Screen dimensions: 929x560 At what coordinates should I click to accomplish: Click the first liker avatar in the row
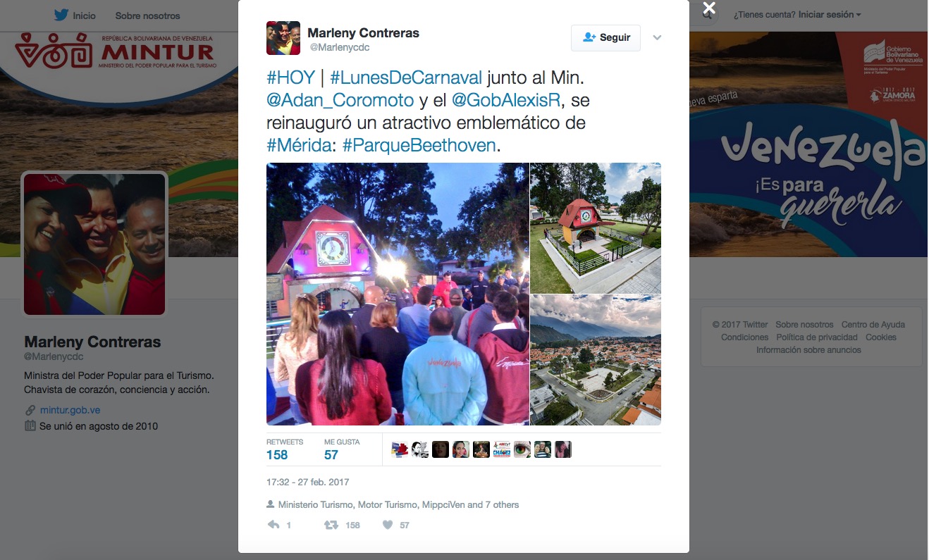[400, 449]
